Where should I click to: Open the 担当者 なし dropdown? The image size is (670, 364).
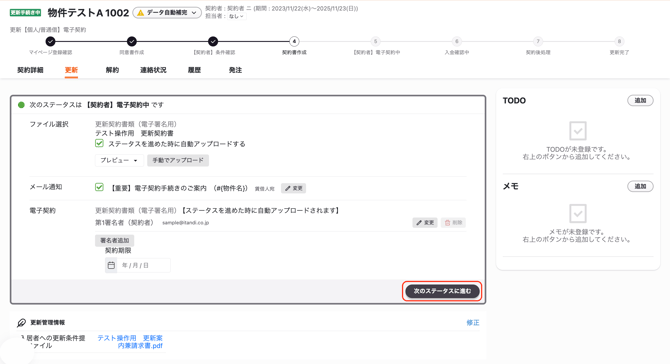pyautogui.click(x=236, y=16)
